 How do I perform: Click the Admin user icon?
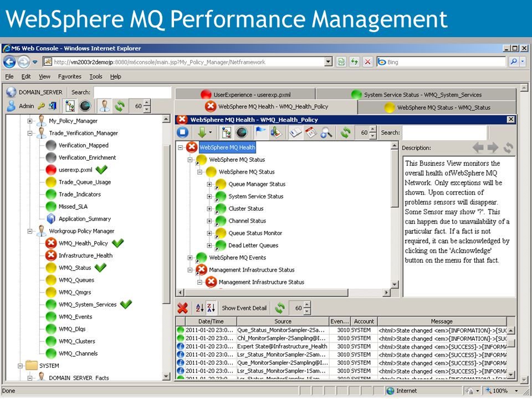click(x=11, y=106)
